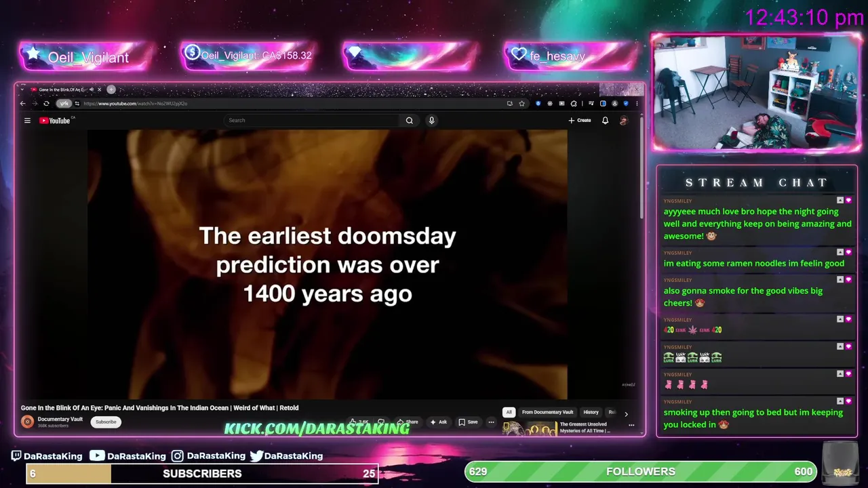Open the more actions ellipsis beside Save
Screen dimensions: 868x488
(x=492, y=422)
